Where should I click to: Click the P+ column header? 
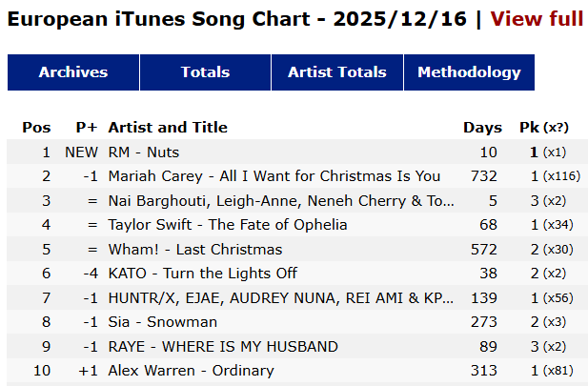click(x=87, y=127)
